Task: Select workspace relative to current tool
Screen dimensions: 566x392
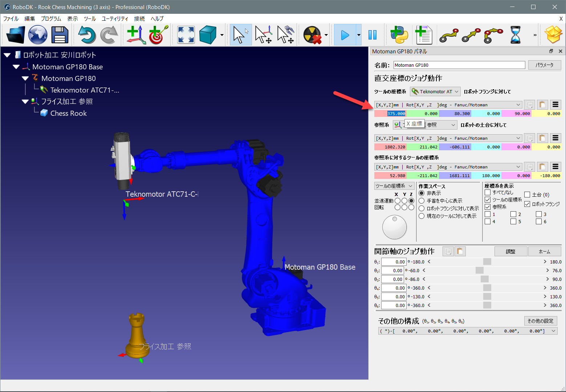Action: (x=422, y=216)
